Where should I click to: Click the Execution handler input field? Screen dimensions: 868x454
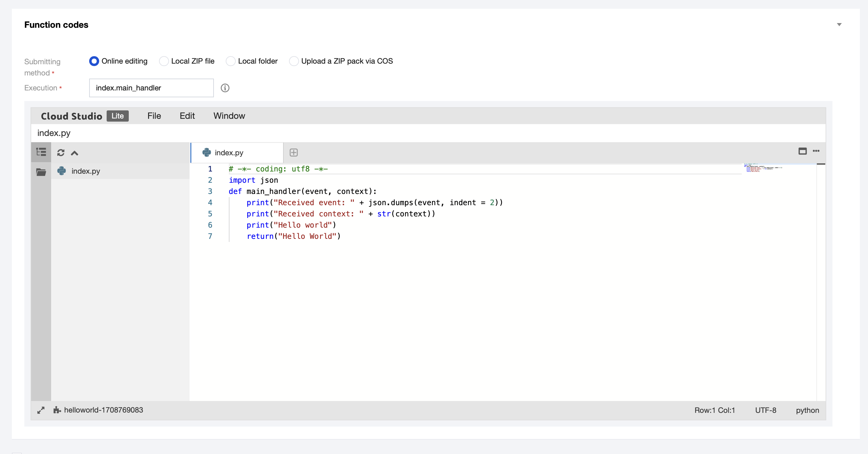tap(151, 88)
